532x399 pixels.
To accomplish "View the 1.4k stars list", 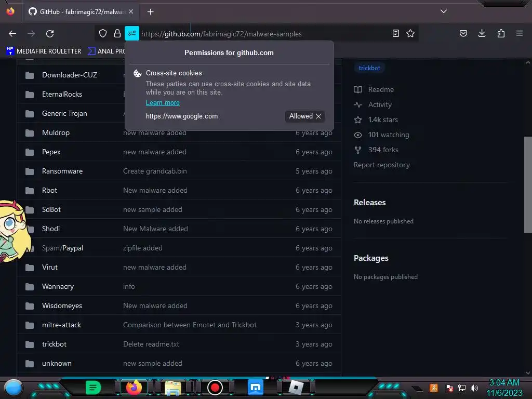I will click(x=376, y=120).
